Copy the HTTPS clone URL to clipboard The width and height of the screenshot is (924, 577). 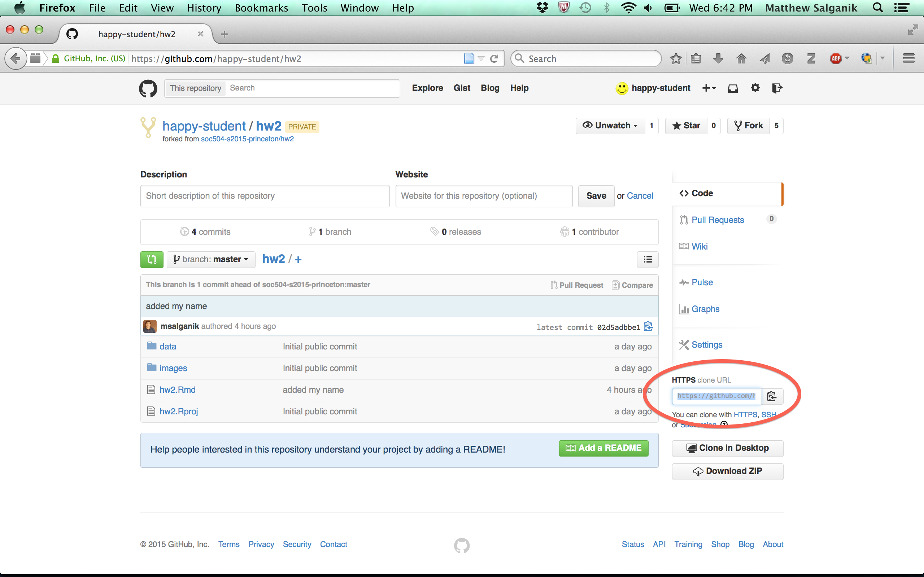[x=772, y=396]
